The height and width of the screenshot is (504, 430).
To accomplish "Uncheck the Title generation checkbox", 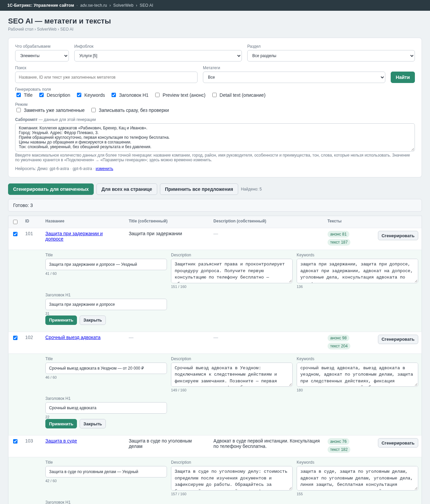I will (x=19, y=95).
